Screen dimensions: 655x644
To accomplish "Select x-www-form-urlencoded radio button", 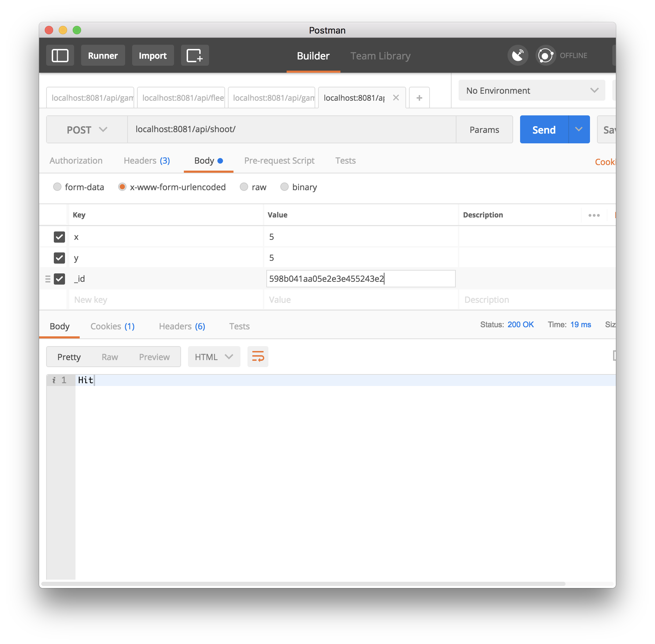I will pos(122,187).
